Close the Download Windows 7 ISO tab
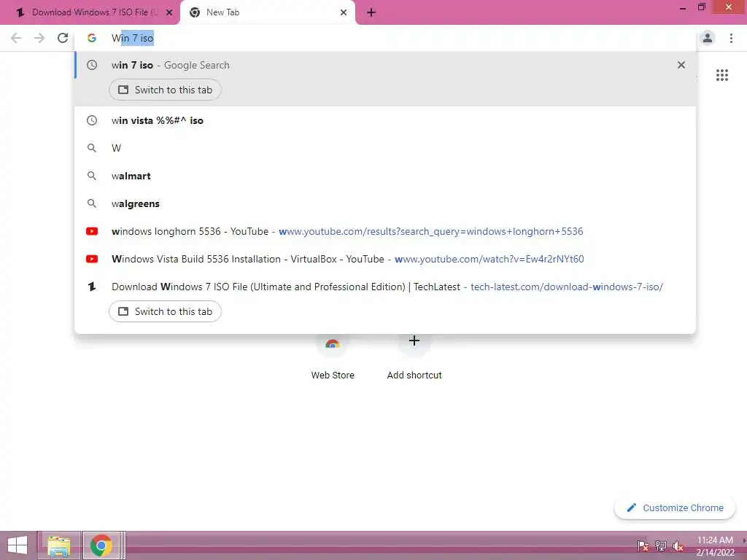The height and width of the screenshot is (560, 747). (x=169, y=12)
